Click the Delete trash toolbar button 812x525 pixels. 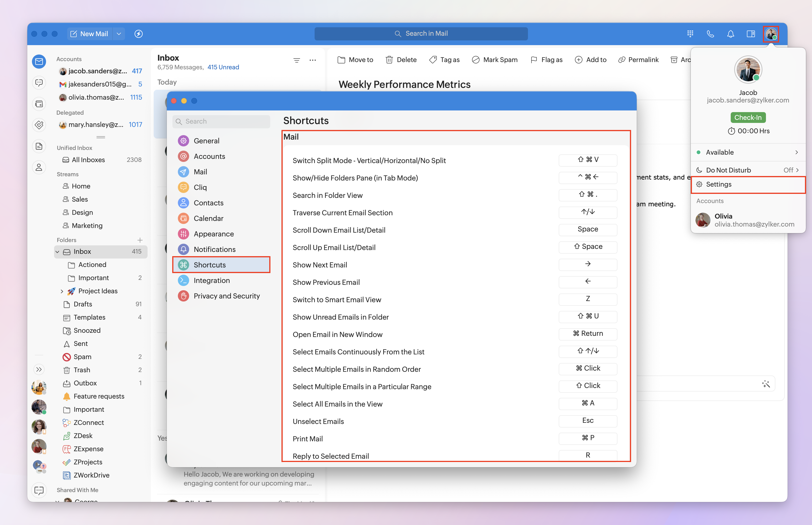(401, 60)
